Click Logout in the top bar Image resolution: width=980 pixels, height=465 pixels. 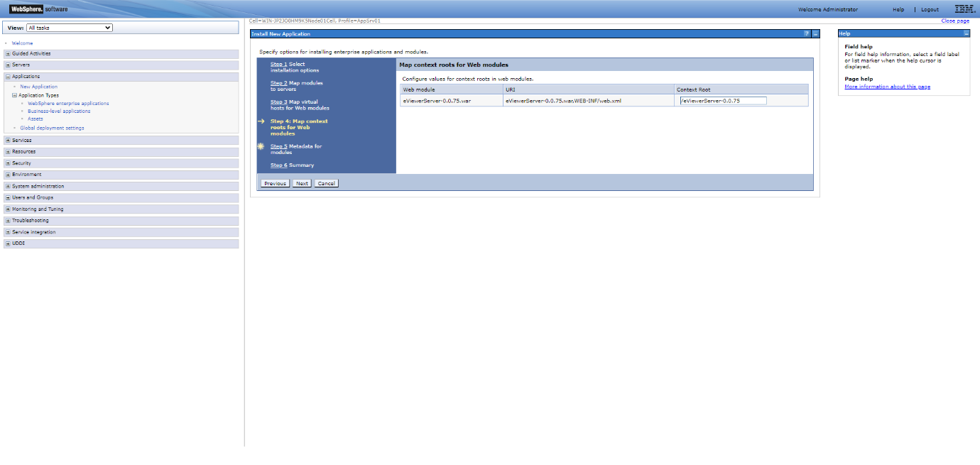tap(930, 10)
